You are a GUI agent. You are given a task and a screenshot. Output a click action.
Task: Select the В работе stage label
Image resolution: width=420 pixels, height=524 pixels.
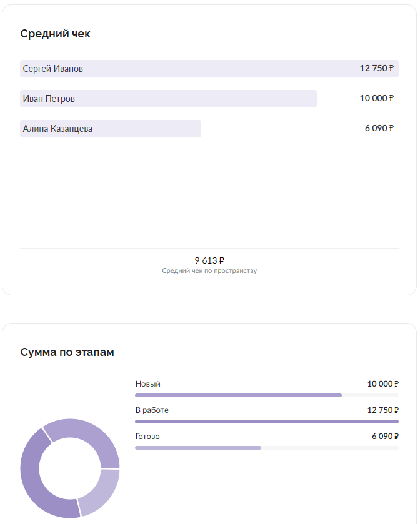152,410
